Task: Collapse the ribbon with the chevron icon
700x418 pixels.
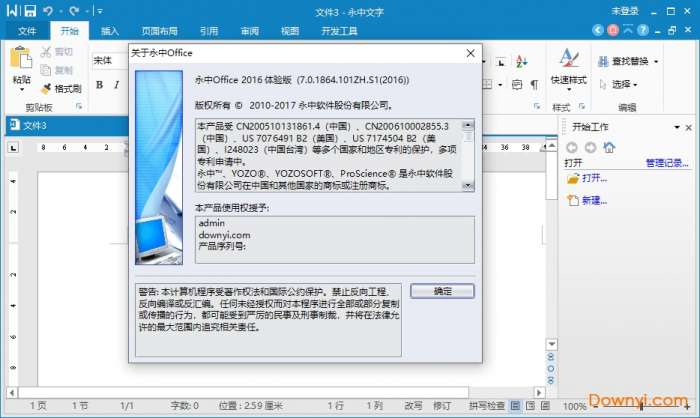Action: pyautogui.click(x=628, y=30)
